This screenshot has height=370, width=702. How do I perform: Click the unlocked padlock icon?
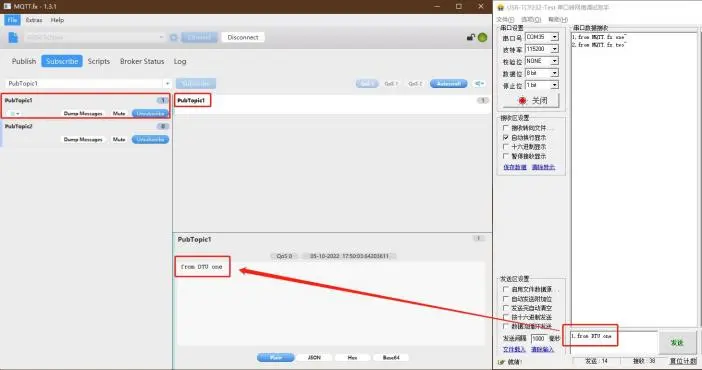click(x=471, y=37)
